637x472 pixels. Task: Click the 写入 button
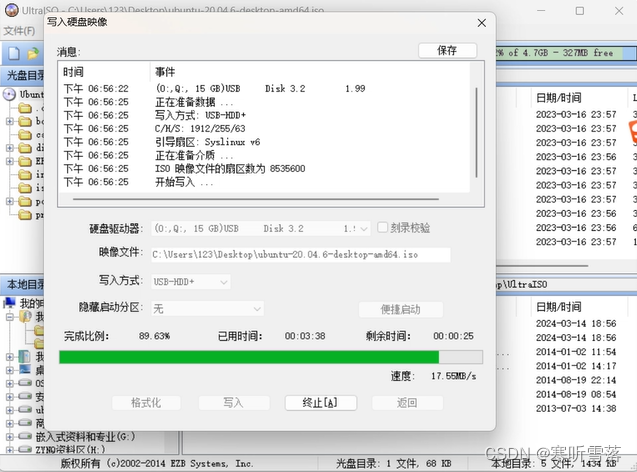234,403
